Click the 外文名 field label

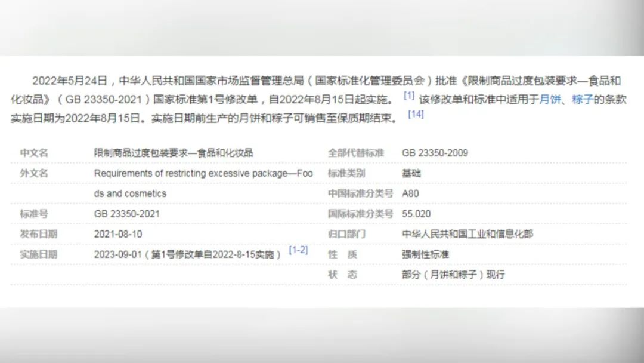pos(34,173)
